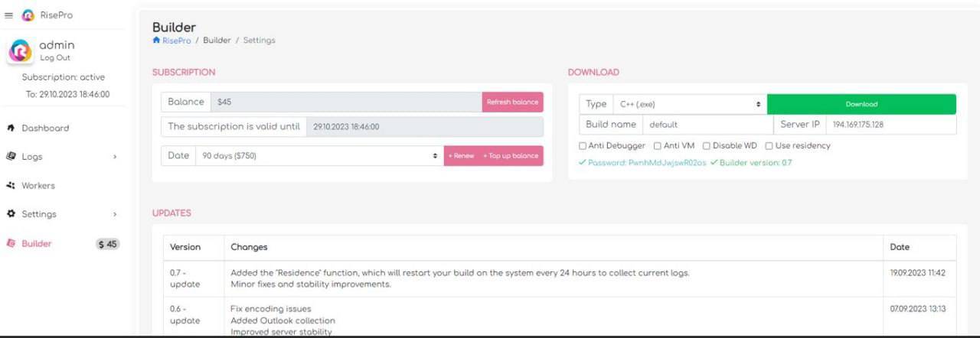This screenshot has height=338, width=980.
Task: Click the home icon in the breadcrumb
Action: pyautogui.click(x=156, y=40)
